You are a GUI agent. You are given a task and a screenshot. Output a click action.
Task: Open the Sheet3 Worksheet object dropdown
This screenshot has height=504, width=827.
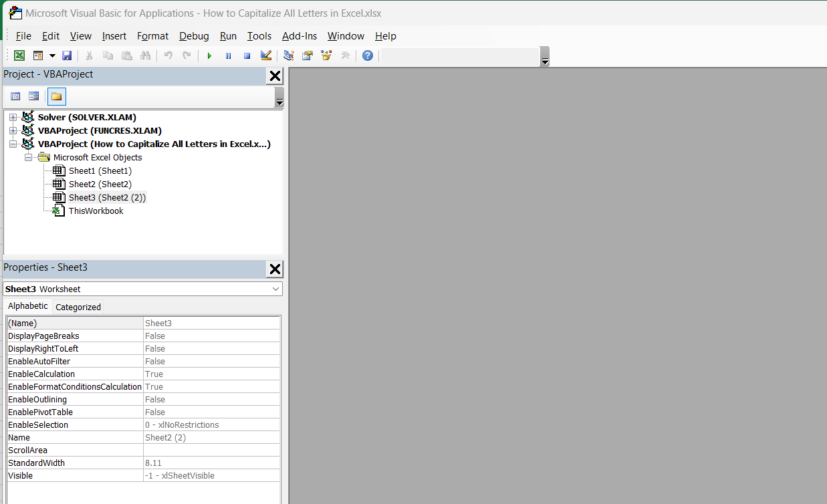[276, 289]
